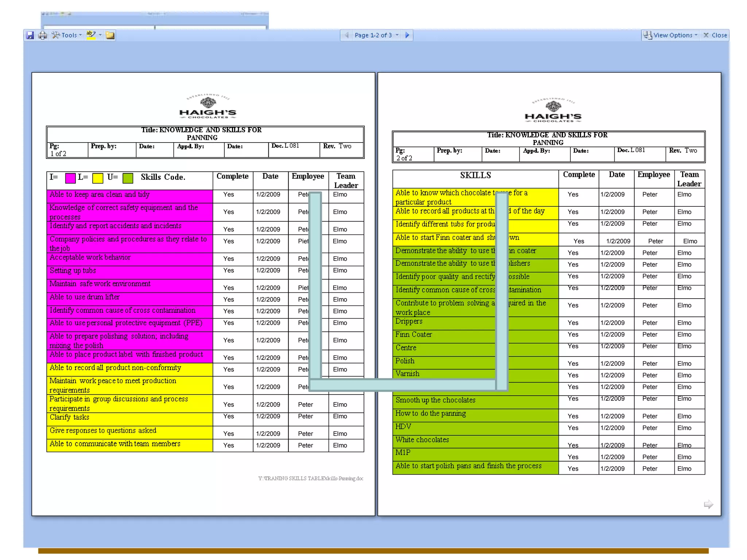The width and height of the screenshot is (747, 560).
Task: Close the full screen reading view
Action: point(715,35)
